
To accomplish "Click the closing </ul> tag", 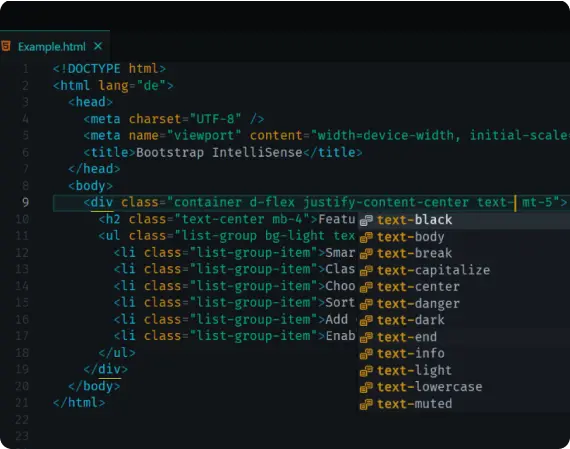I will pos(117,353).
